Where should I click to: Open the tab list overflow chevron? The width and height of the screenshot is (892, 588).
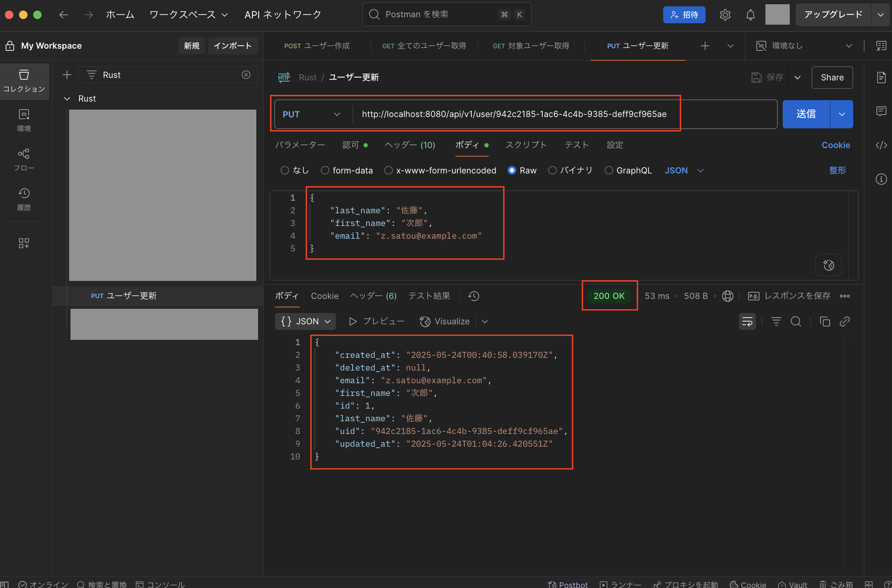(730, 46)
